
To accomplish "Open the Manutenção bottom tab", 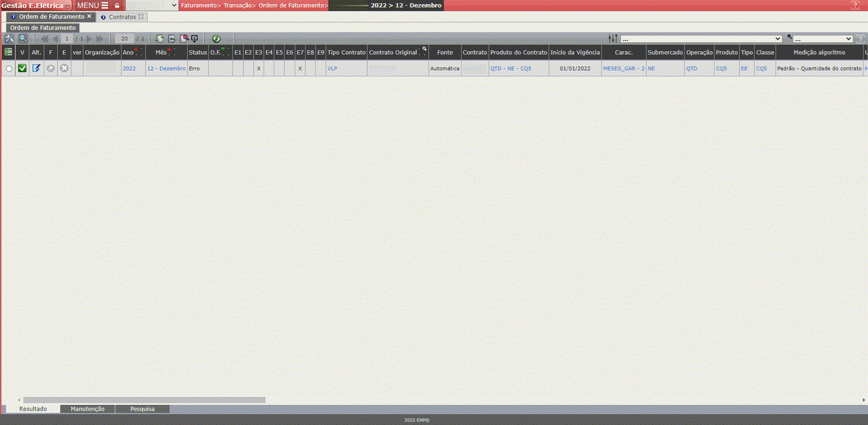I will pyautogui.click(x=88, y=409).
